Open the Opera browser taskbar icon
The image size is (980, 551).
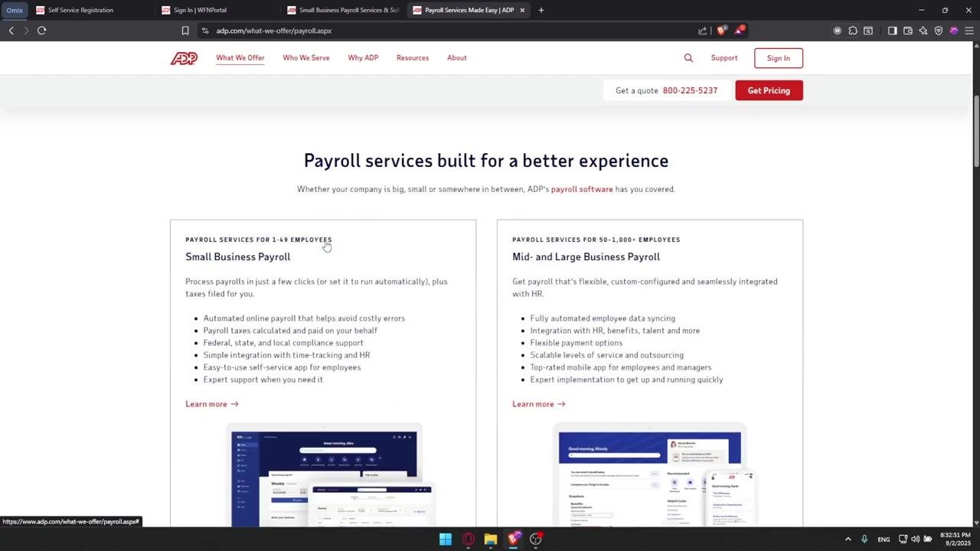coord(468,539)
